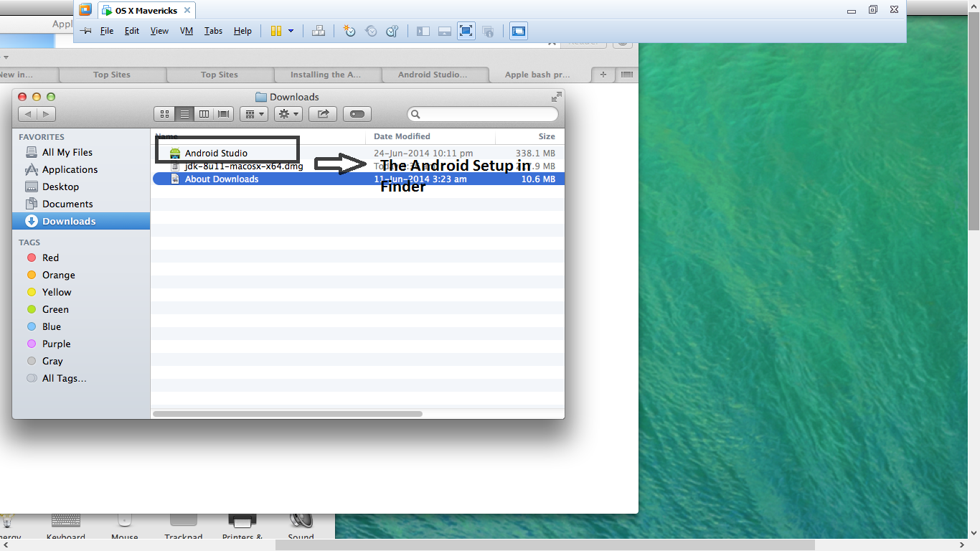Viewport: 980px width, 551px height.
Task: Add a new Safari tab
Action: pos(603,75)
